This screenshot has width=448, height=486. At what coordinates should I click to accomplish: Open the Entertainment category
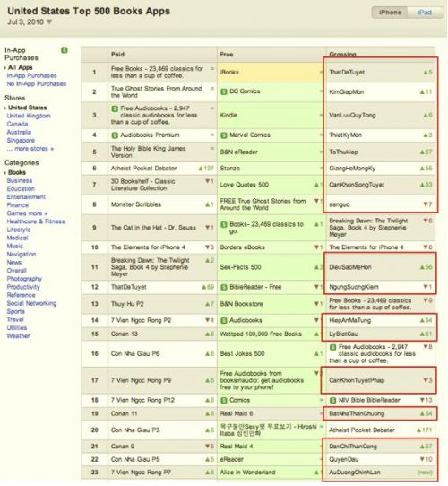(x=26, y=196)
